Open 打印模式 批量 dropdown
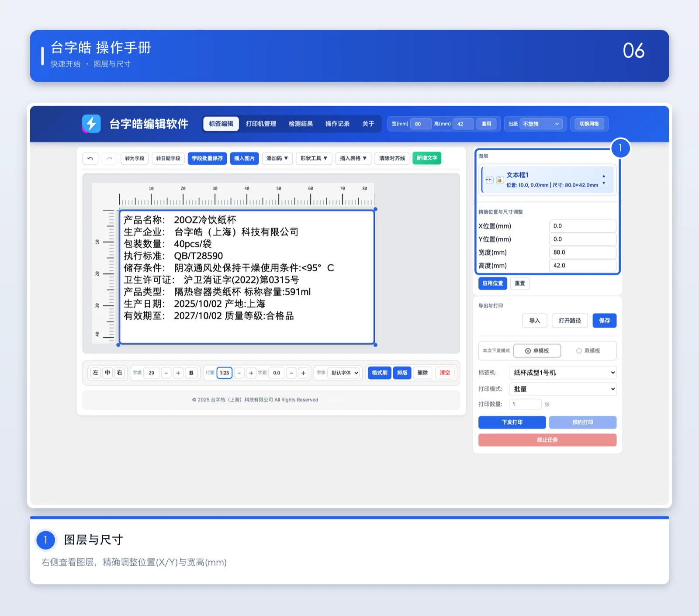Screen dimensions: 699x616 coord(563,389)
